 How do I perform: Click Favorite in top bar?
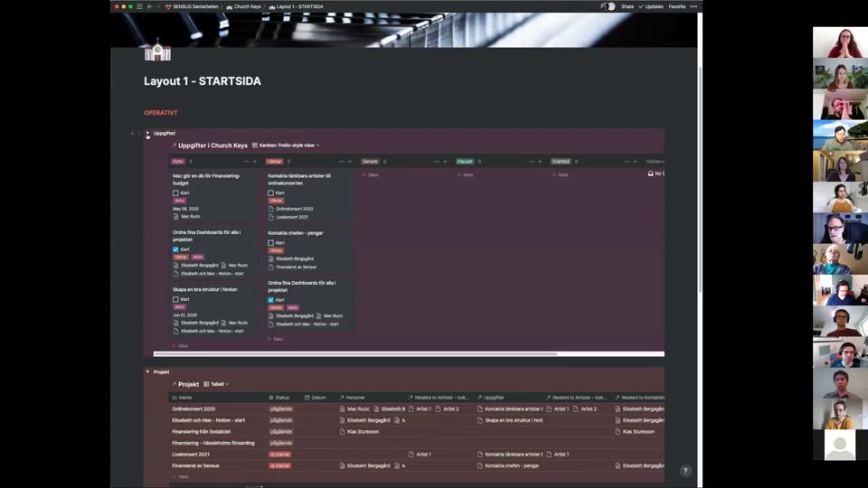(677, 6)
